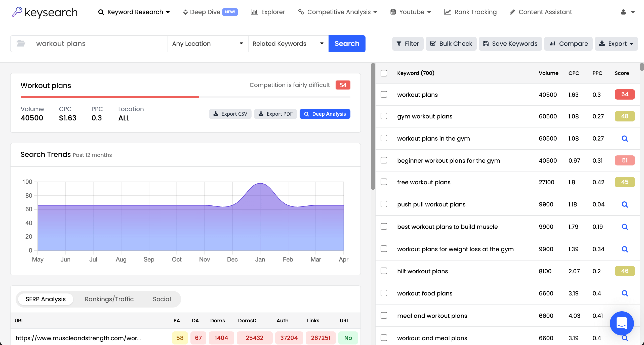Click the Keysearch logo
644x345 pixels.
click(x=44, y=12)
